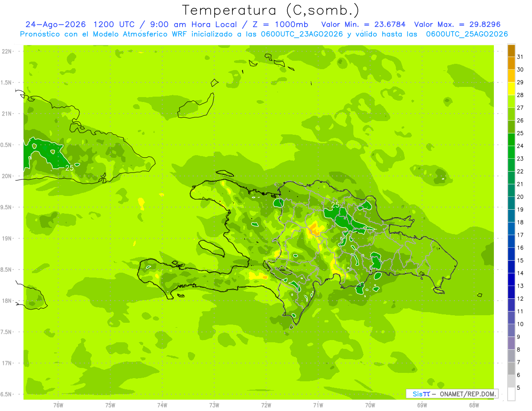Click green legend swatch between 24 and 25

[x=511, y=140]
